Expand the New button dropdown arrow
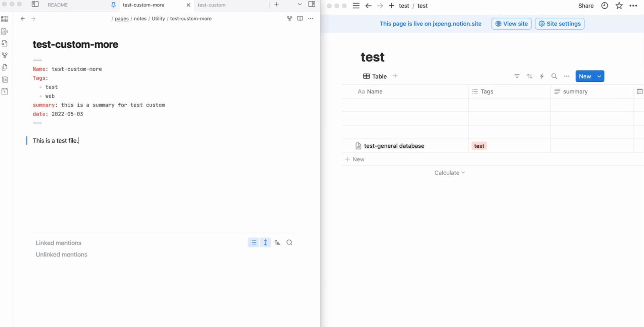Image resolution: width=644 pixels, height=327 pixels. tap(599, 76)
